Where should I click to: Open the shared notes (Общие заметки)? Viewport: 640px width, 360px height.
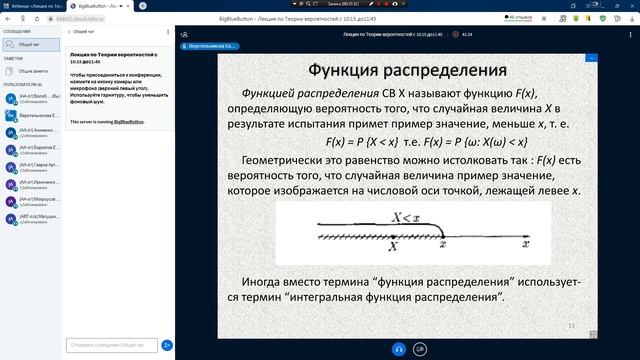pyautogui.click(x=31, y=71)
